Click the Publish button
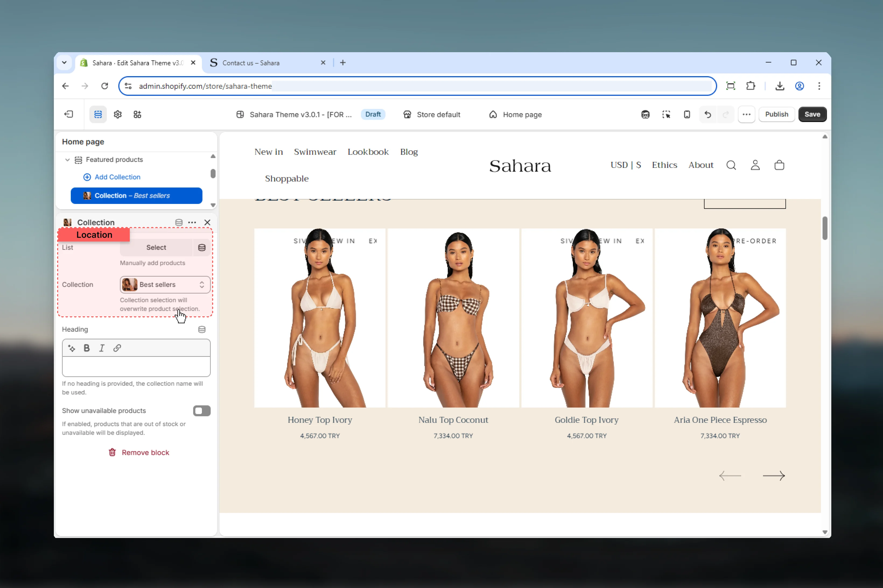The height and width of the screenshot is (588, 883). click(776, 114)
